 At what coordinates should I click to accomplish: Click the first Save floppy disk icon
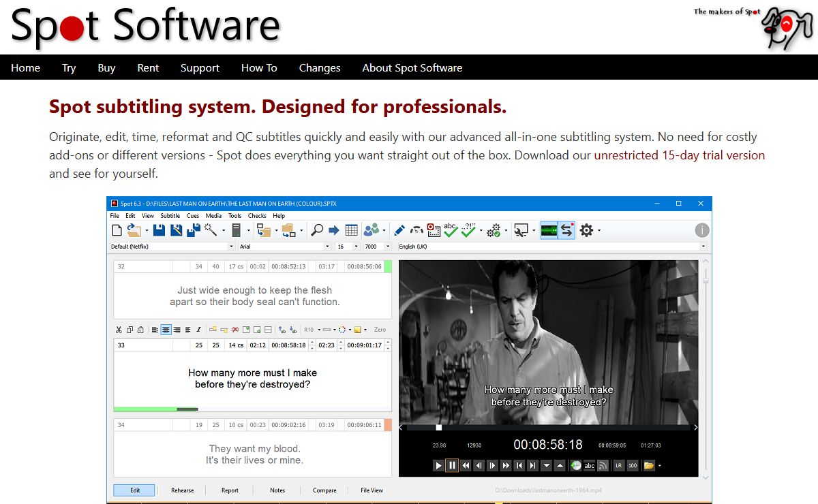pyautogui.click(x=159, y=230)
